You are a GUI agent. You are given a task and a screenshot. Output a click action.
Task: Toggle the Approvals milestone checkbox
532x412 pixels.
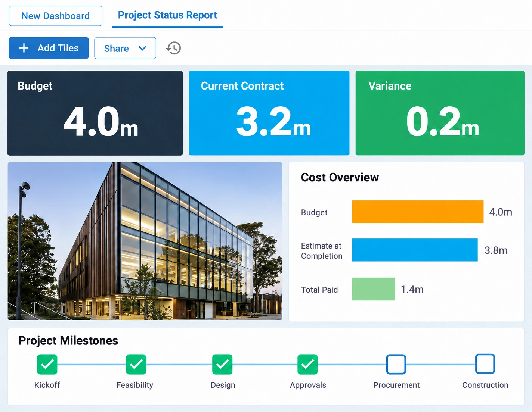(x=307, y=364)
